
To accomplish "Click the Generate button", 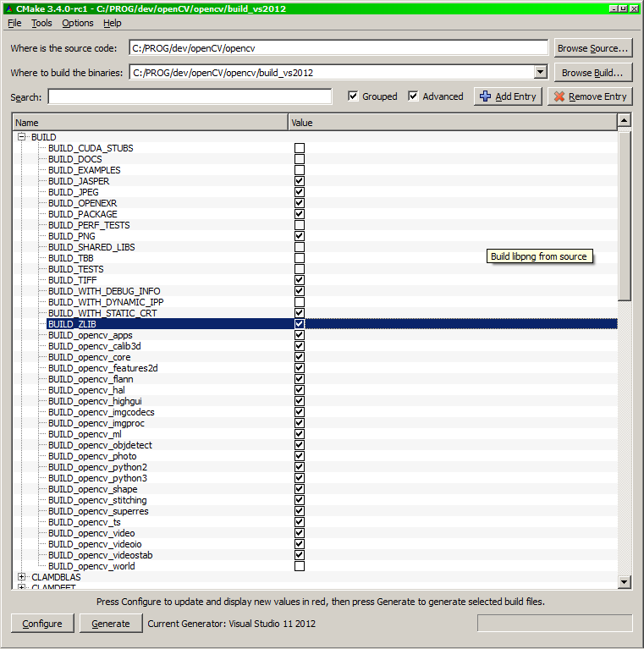I will pos(111,624).
